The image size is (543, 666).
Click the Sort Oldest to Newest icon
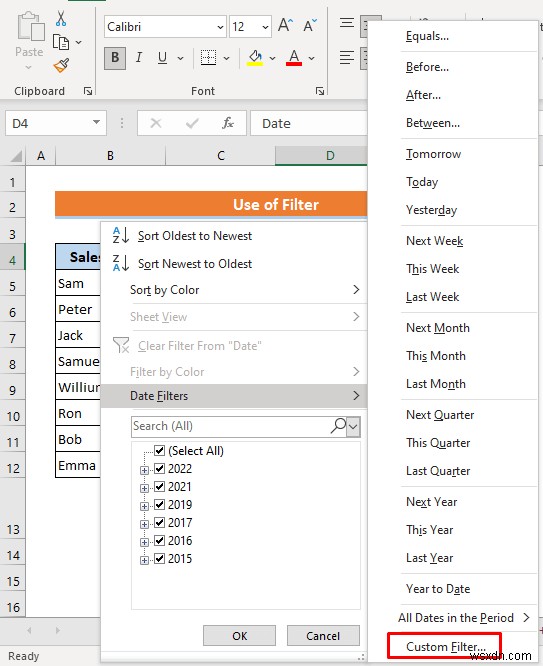[121, 236]
